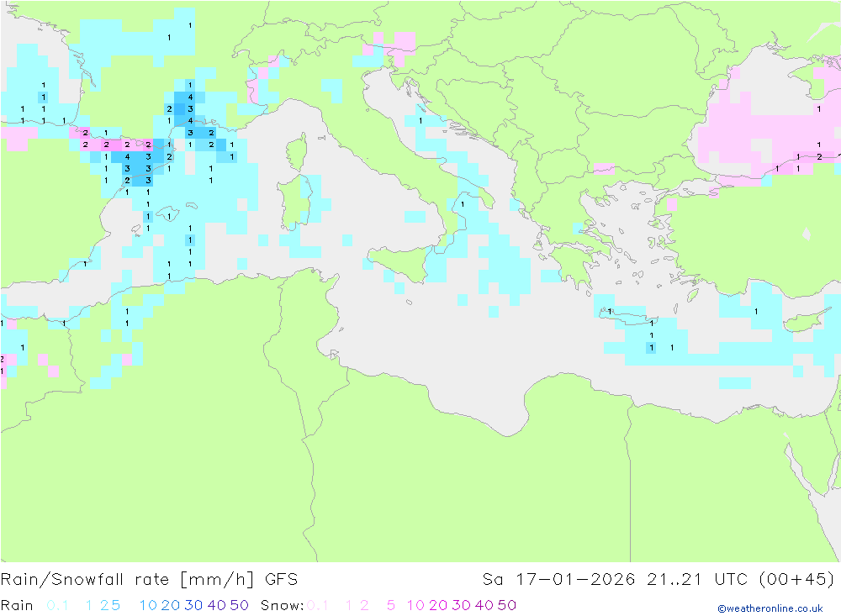Select the Snow legend value 0.1

318,605
